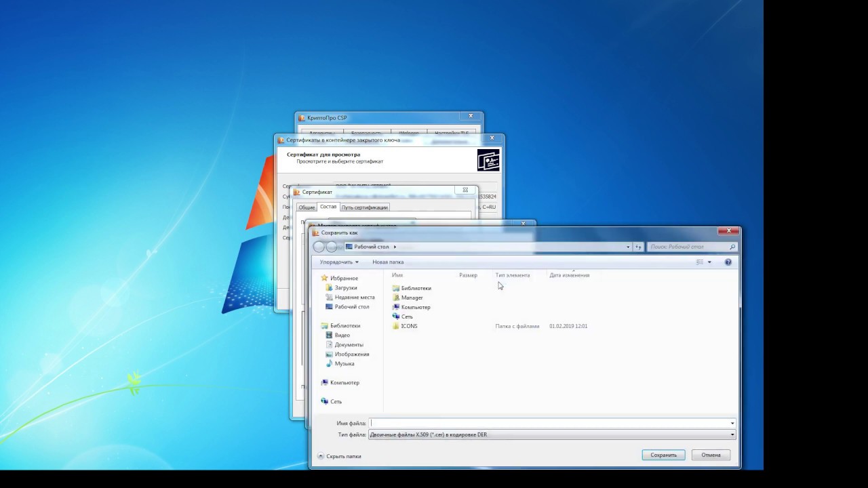Open the view options dropdown arrow
The height and width of the screenshot is (488, 868).
pyautogui.click(x=709, y=262)
